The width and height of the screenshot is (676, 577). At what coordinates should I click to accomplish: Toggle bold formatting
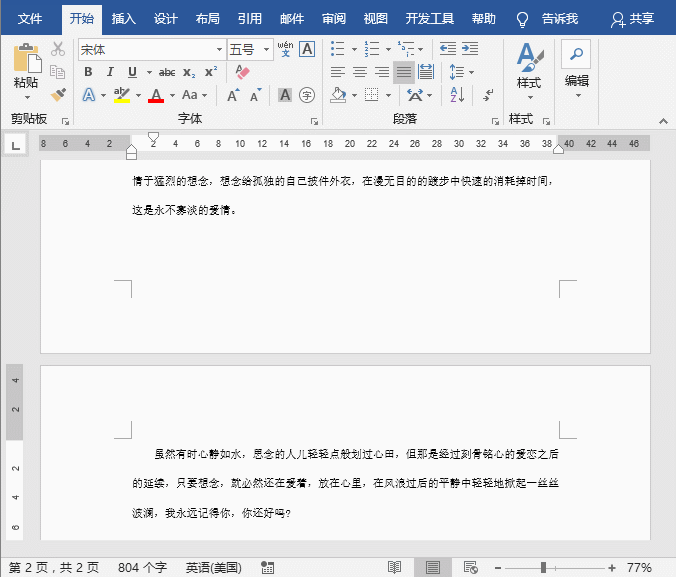click(88, 72)
